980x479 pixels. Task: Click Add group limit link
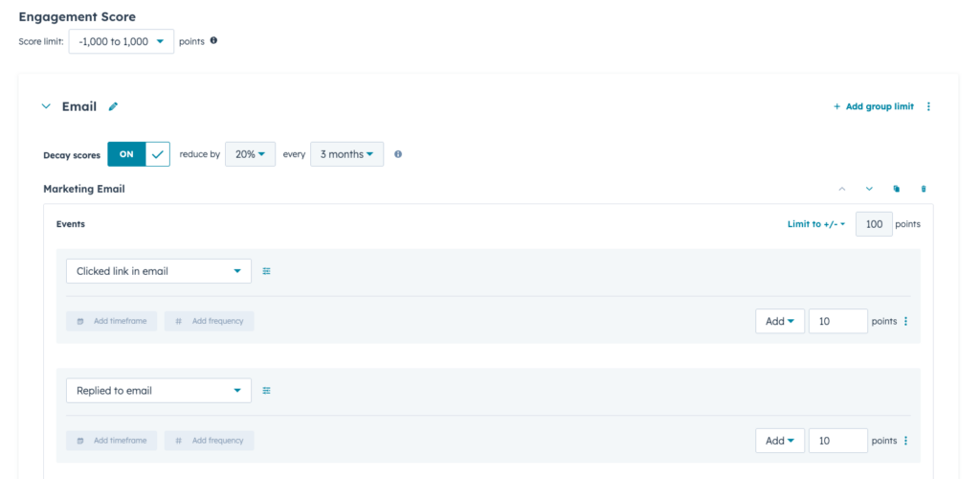coord(873,106)
